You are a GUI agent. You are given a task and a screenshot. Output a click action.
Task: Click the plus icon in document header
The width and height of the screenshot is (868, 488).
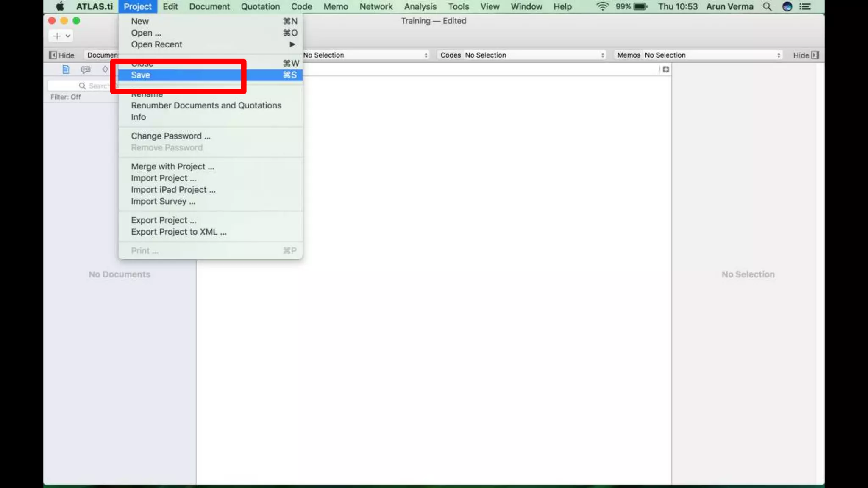click(x=666, y=69)
